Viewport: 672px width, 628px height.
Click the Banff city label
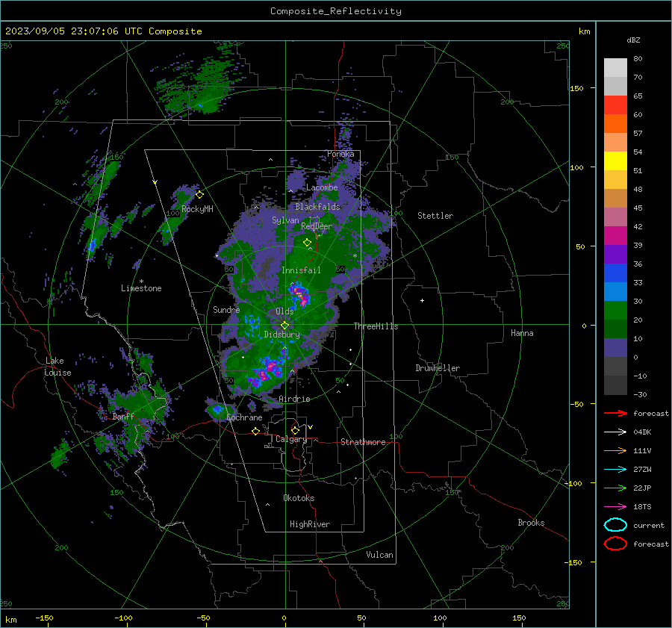123,417
